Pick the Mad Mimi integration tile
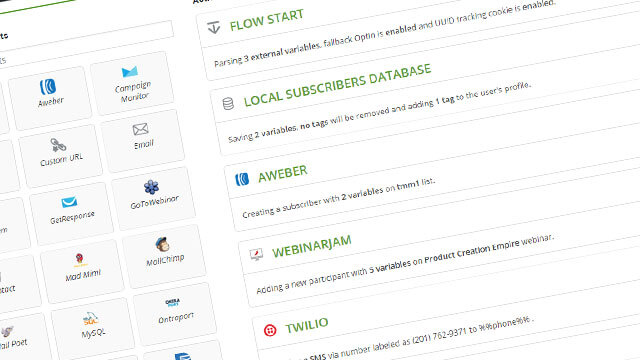This screenshot has width=640, height=360. click(82, 271)
